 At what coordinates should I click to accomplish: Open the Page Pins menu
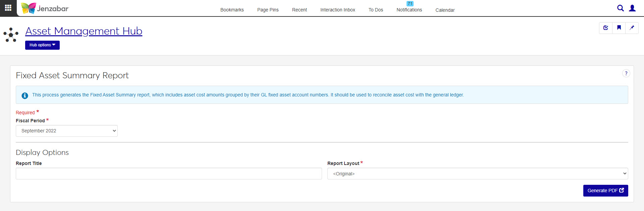268,10
